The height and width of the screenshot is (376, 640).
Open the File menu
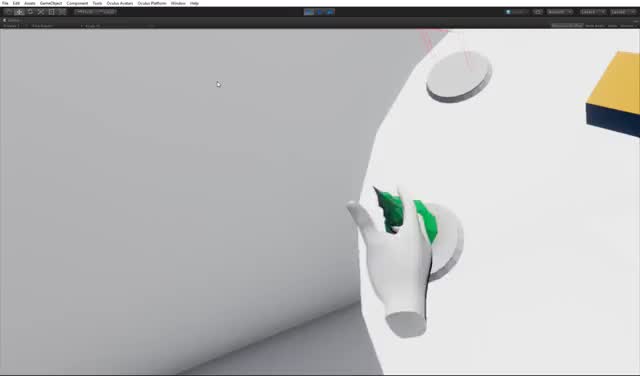[5, 3]
